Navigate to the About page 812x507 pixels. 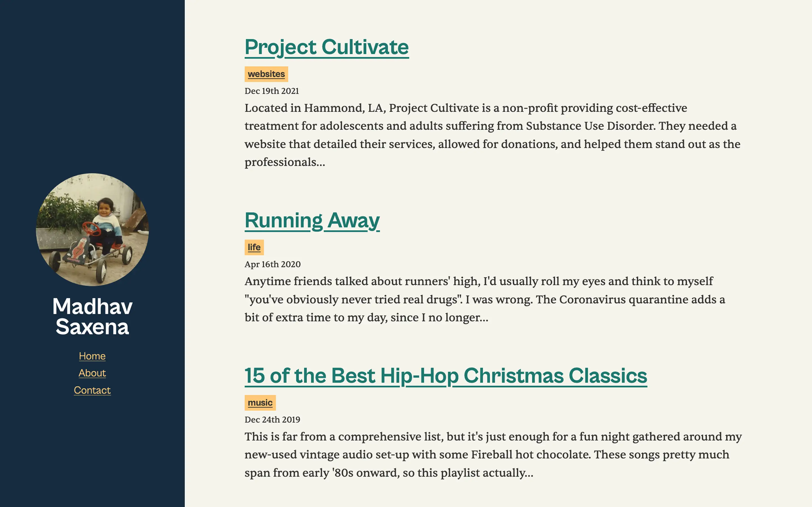[x=92, y=373]
